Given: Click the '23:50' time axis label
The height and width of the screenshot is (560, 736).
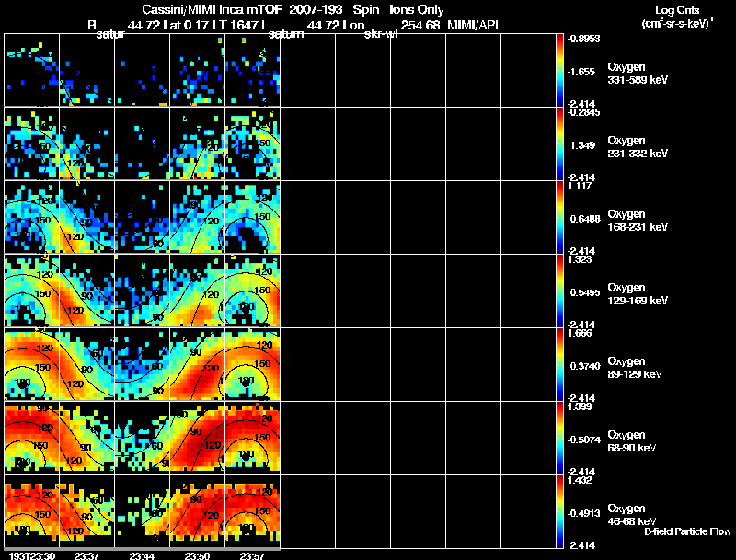Looking at the screenshot, I should coord(197,555).
